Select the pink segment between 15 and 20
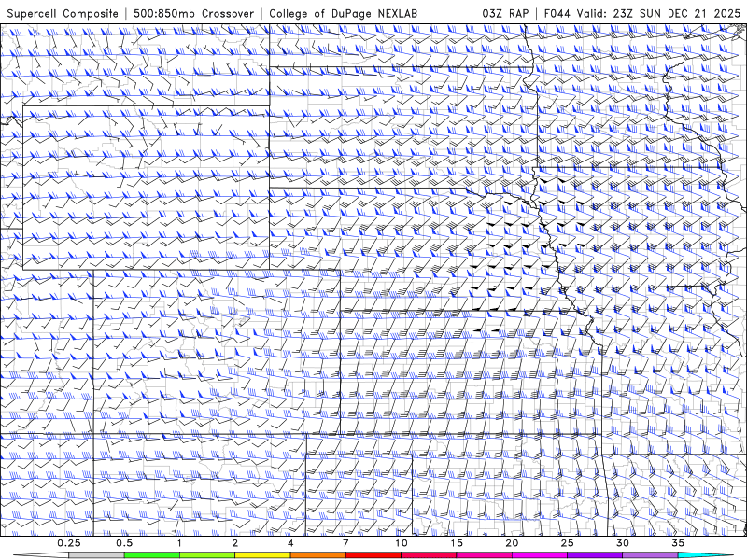 pyautogui.click(x=484, y=555)
